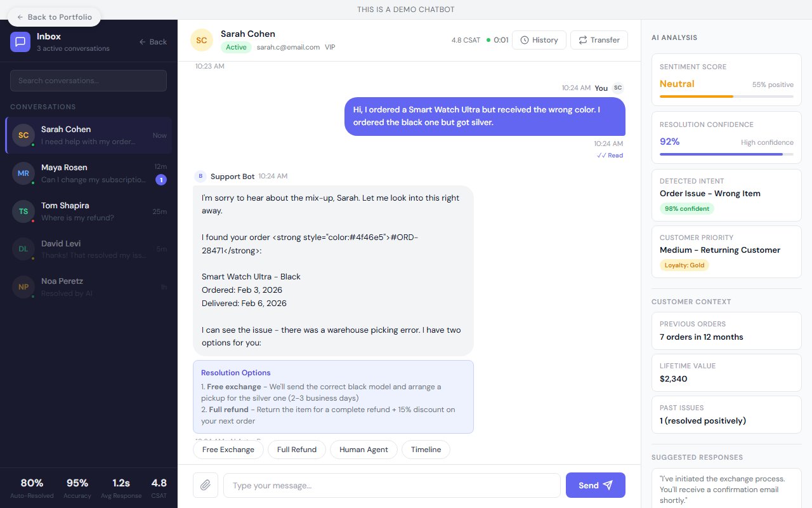Click the Transfer button
This screenshot has width=812, height=508.
[599, 40]
